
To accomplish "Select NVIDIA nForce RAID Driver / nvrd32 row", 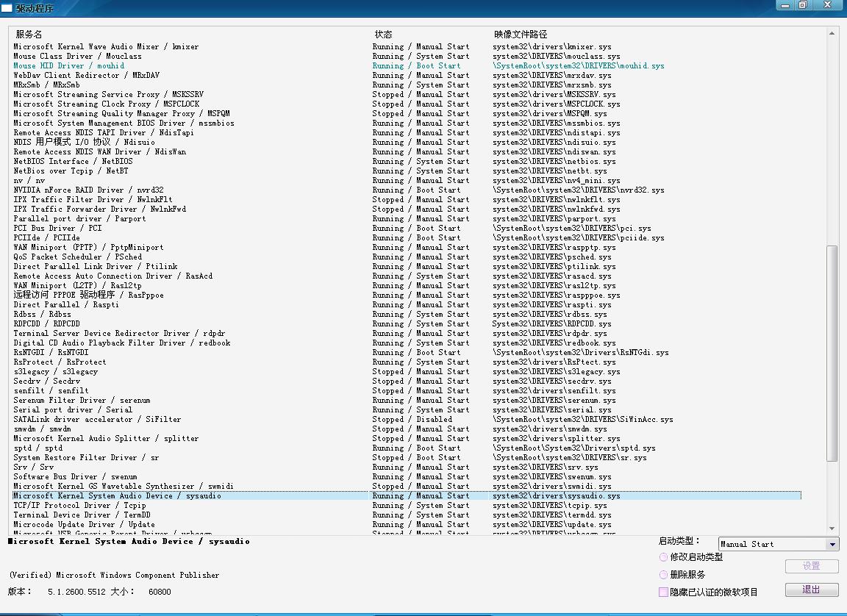I will point(407,190).
